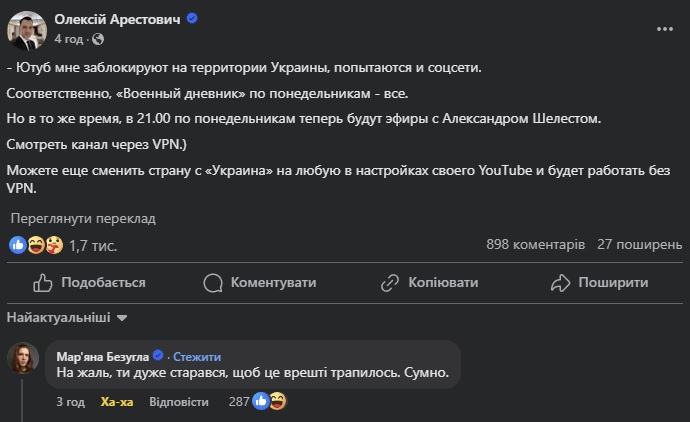Follow Мар'яна Безугла via Стежити link
Image resolution: width=690 pixels, height=422 pixels.
[x=197, y=356]
